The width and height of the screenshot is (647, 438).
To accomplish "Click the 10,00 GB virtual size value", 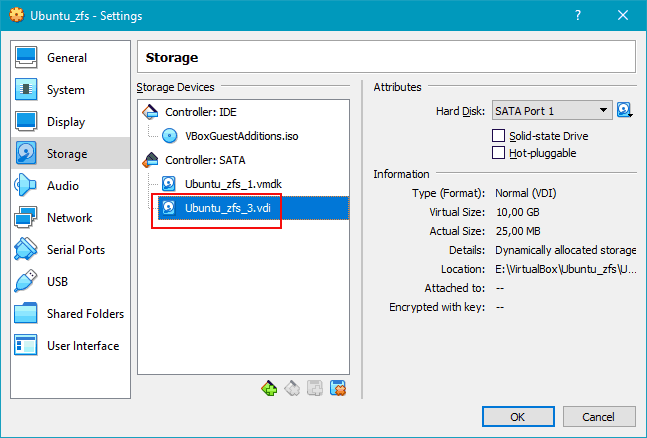I will 517,212.
